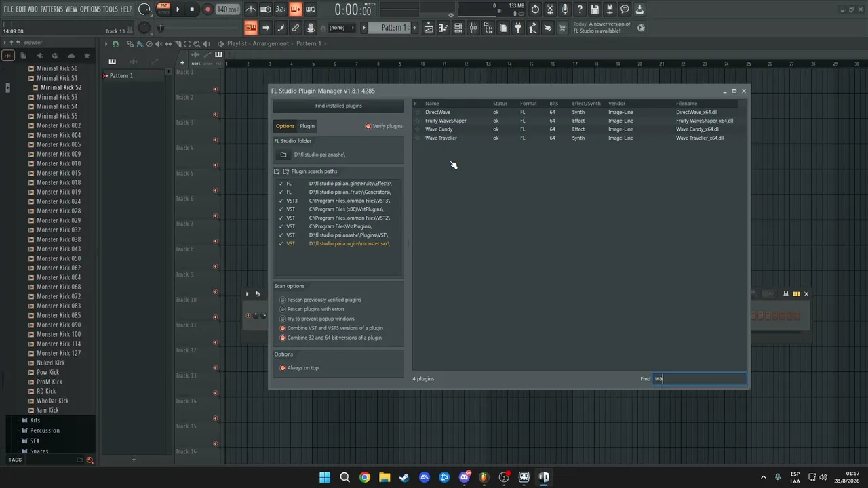
Task: Open Google Chrome from the taskbar
Action: tap(365, 477)
